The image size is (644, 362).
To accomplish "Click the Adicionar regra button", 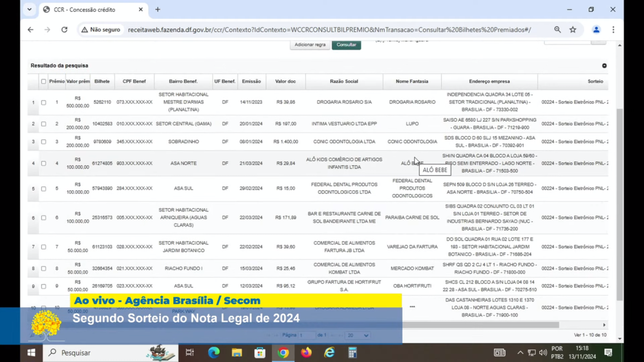I will tap(310, 45).
